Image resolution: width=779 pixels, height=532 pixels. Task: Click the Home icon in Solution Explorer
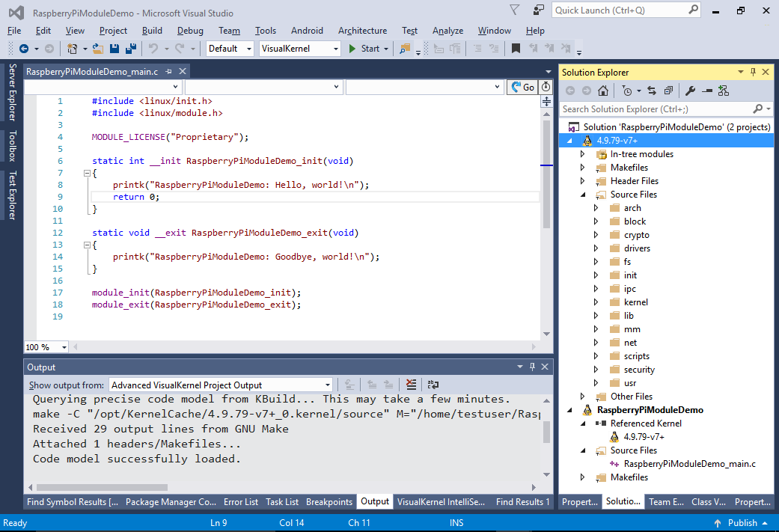(603, 91)
